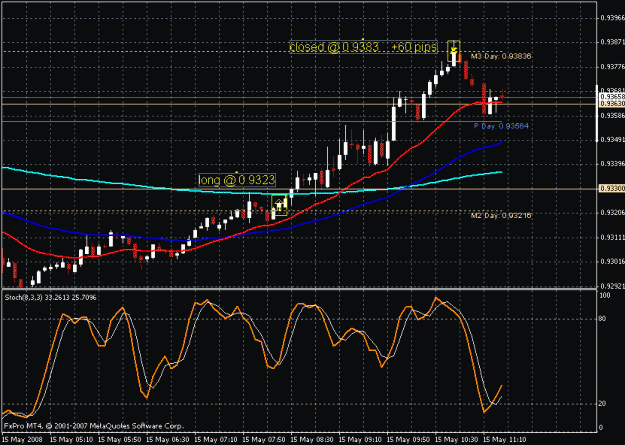Click the 0.93776 price axis value
This screenshot has height=445, width=625.
613,67
